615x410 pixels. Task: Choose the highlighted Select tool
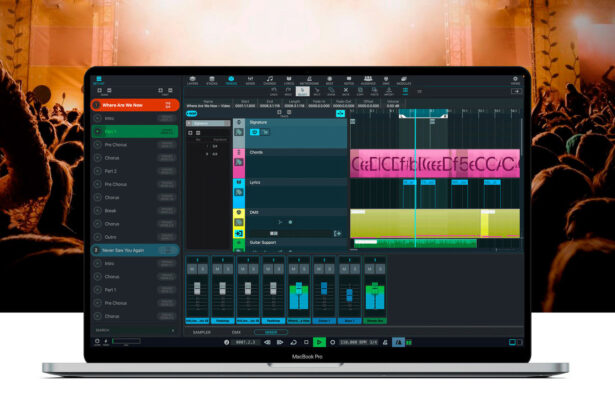(302, 92)
